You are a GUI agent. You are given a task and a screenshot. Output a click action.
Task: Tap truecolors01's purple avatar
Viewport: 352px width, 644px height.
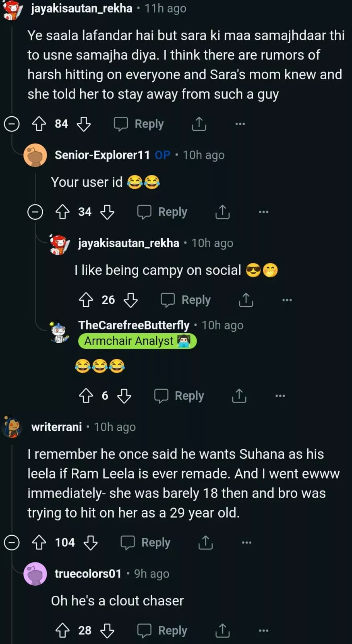35,574
